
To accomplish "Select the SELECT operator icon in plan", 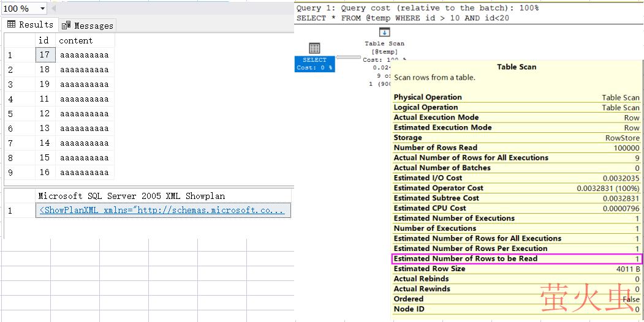I will (314, 48).
